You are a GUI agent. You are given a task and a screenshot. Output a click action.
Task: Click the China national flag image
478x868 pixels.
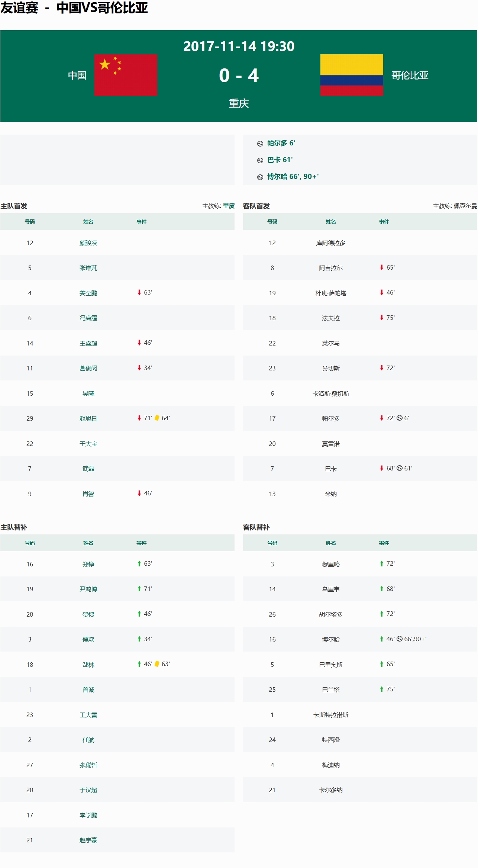[126, 75]
